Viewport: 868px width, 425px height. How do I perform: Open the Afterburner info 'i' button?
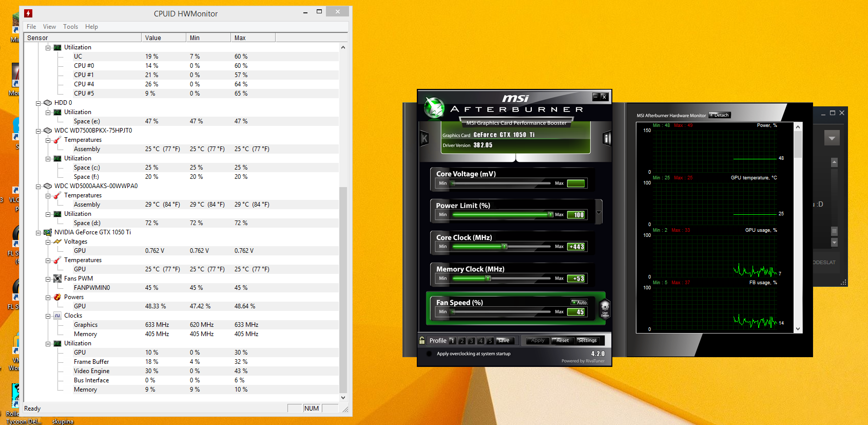[x=607, y=138]
